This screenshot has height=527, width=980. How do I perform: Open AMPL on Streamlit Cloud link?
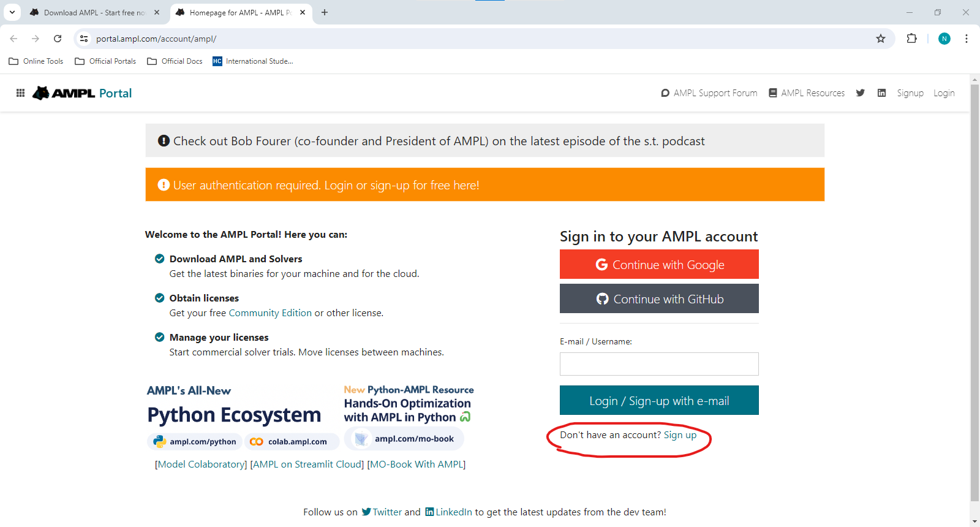pos(307,464)
